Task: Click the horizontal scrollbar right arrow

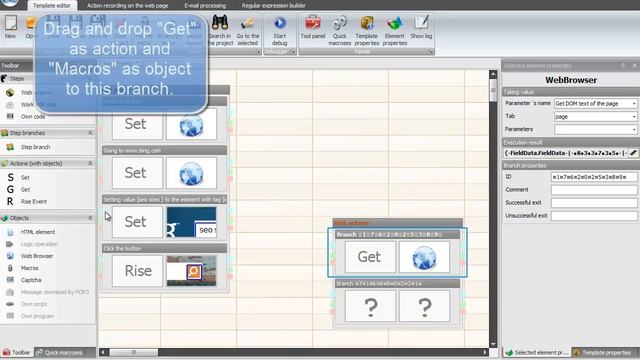Action: click(x=485, y=352)
